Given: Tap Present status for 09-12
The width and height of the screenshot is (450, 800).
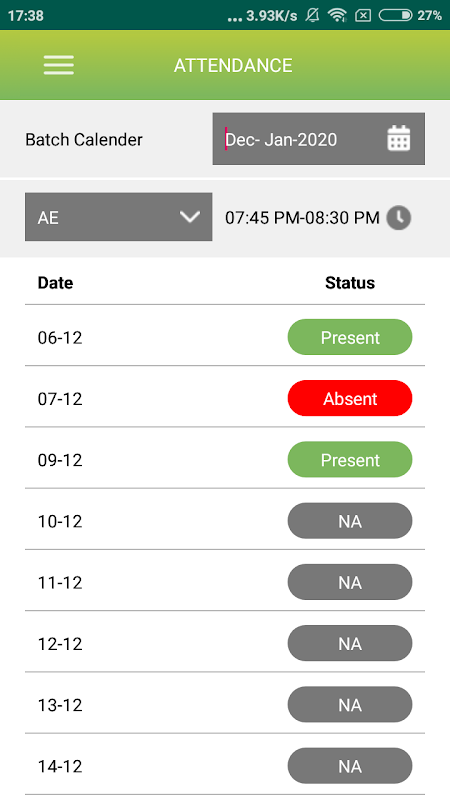Looking at the screenshot, I should (x=350, y=460).
